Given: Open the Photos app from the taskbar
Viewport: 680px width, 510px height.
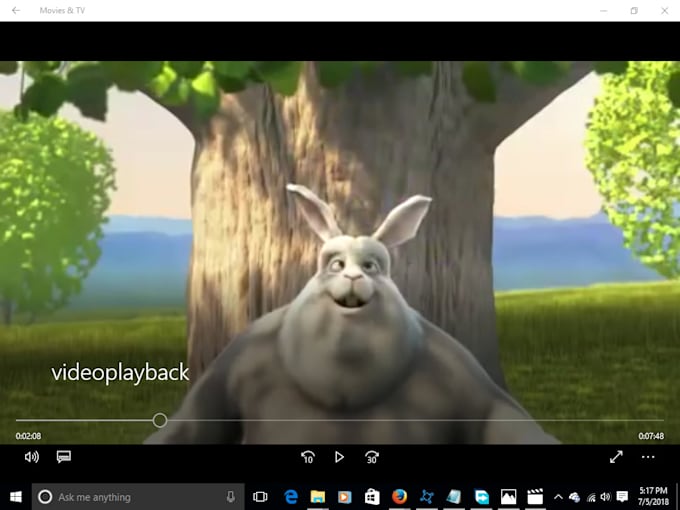Looking at the screenshot, I should click(x=508, y=497).
